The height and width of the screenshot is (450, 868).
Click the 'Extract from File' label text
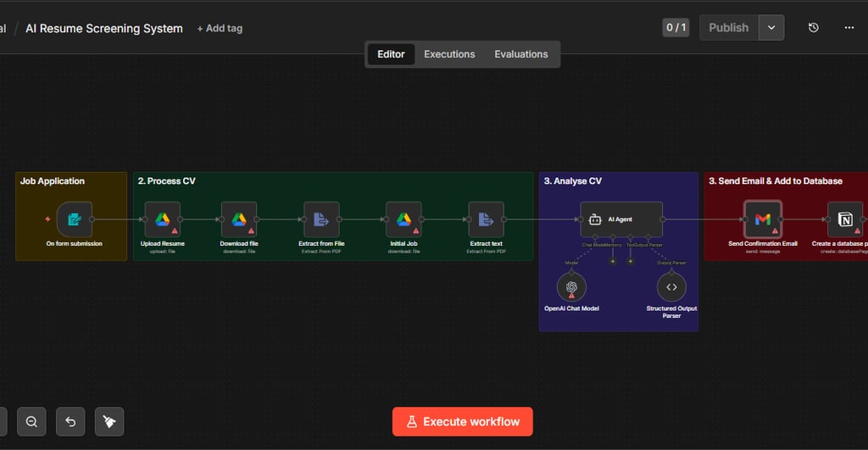[x=321, y=243]
